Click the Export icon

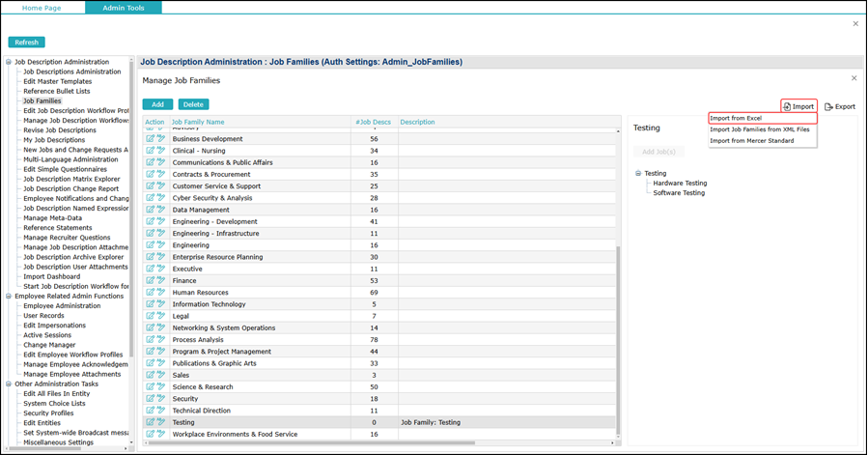click(828, 107)
